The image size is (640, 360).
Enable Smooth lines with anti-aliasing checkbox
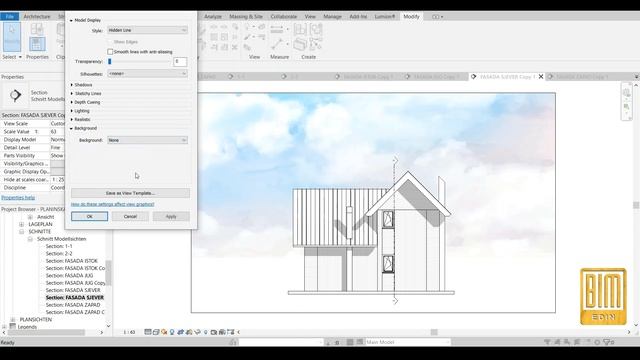tap(110, 52)
